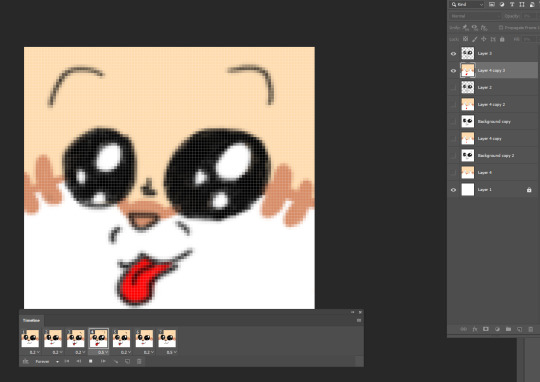
Task: Click add layer style fx icon
Action: point(475,329)
